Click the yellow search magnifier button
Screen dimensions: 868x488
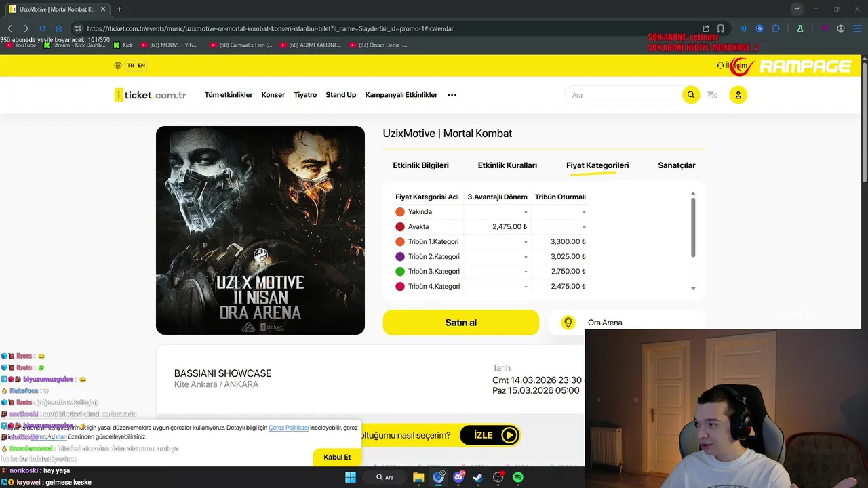click(690, 95)
